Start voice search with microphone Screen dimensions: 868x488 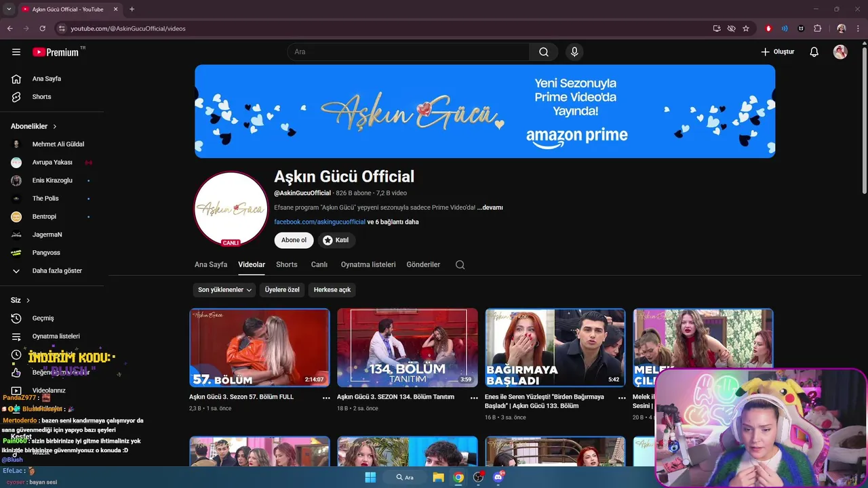574,52
